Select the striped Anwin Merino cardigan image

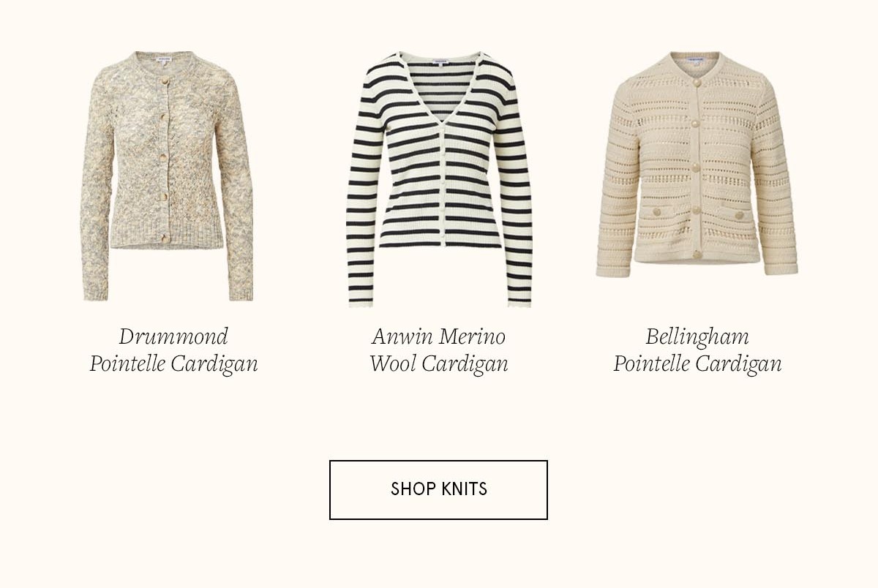(x=439, y=179)
